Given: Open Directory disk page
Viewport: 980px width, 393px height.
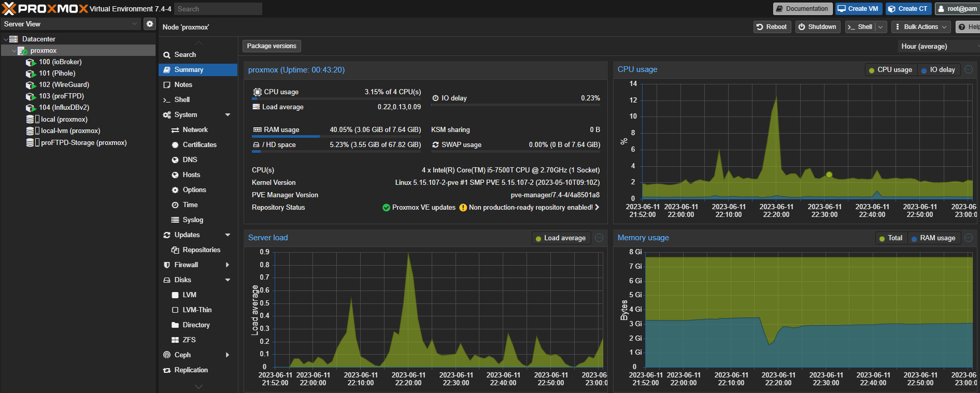Looking at the screenshot, I should (x=198, y=325).
